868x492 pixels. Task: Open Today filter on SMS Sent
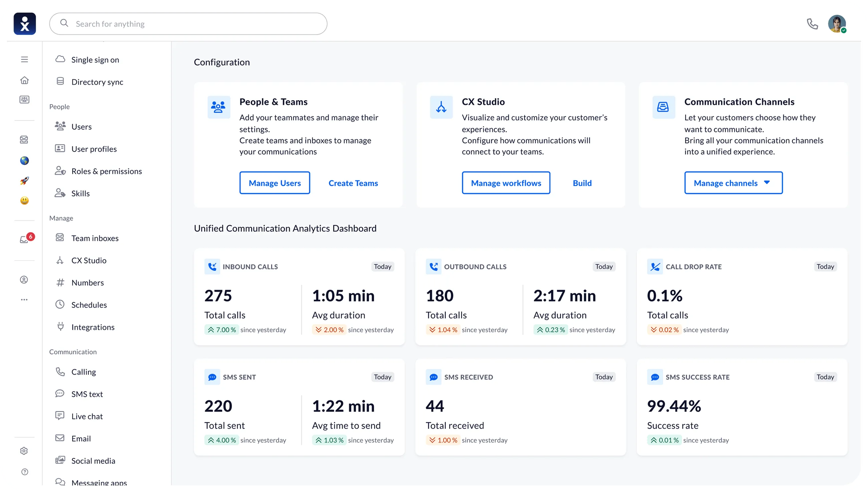pos(383,377)
